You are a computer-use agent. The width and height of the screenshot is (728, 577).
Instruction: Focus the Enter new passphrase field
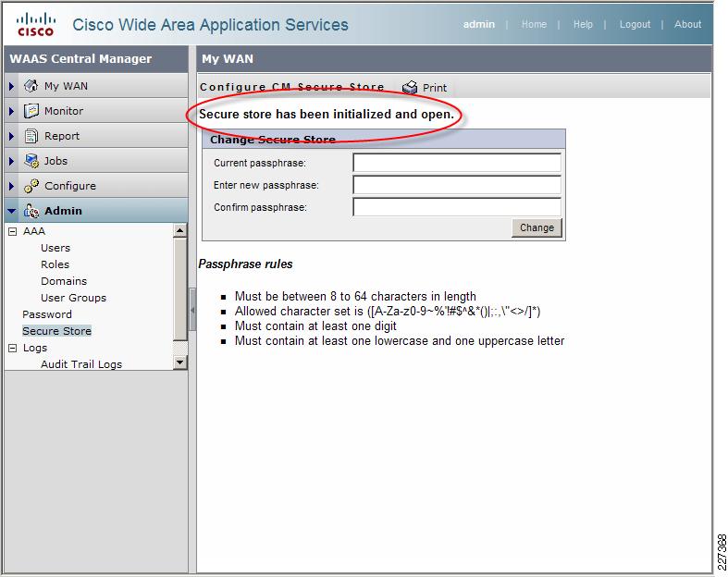457,185
